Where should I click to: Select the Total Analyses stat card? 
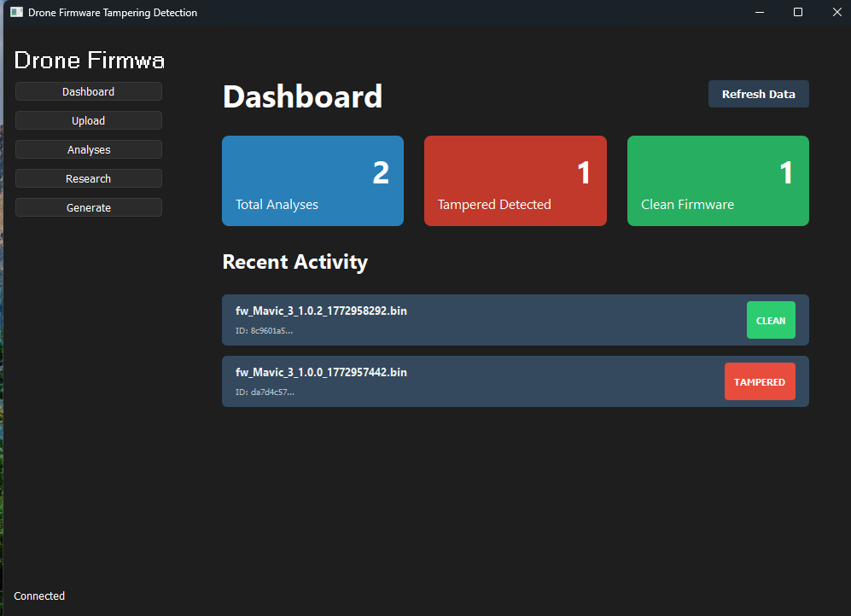[312, 181]
